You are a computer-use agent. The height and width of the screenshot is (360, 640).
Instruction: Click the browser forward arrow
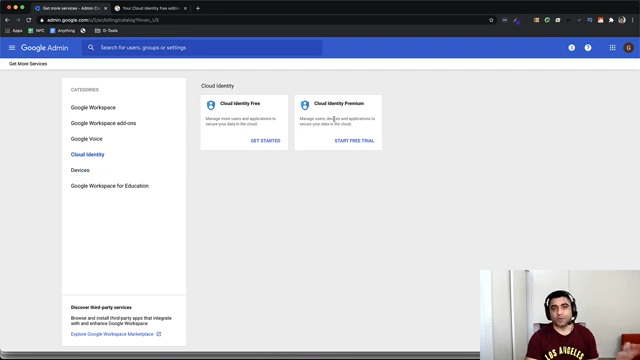pyautogui.click(x=18, y=20)
